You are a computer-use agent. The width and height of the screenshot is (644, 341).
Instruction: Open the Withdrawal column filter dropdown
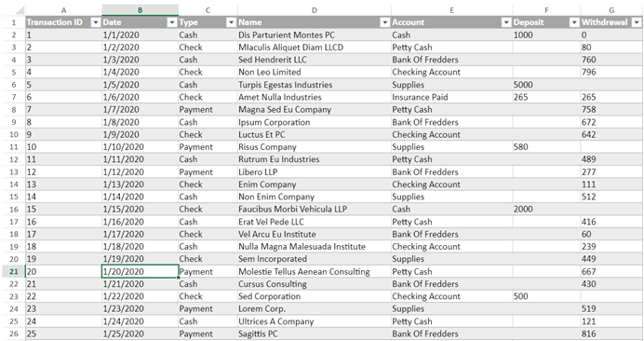(637, 22)
